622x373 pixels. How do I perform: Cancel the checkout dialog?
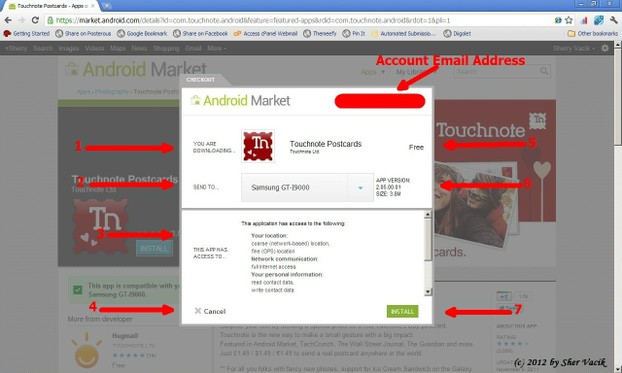click(210, 311)
